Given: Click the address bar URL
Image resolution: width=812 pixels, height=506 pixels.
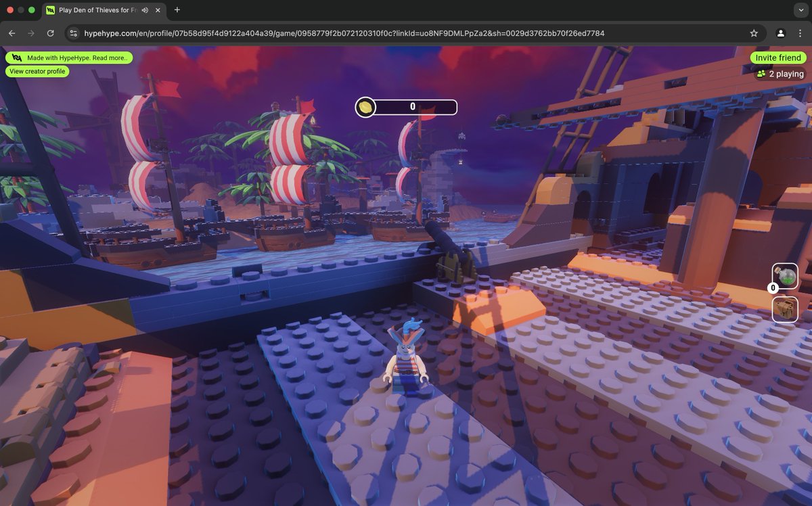Looking at the screenshot, I should click(x=344, y=33).
